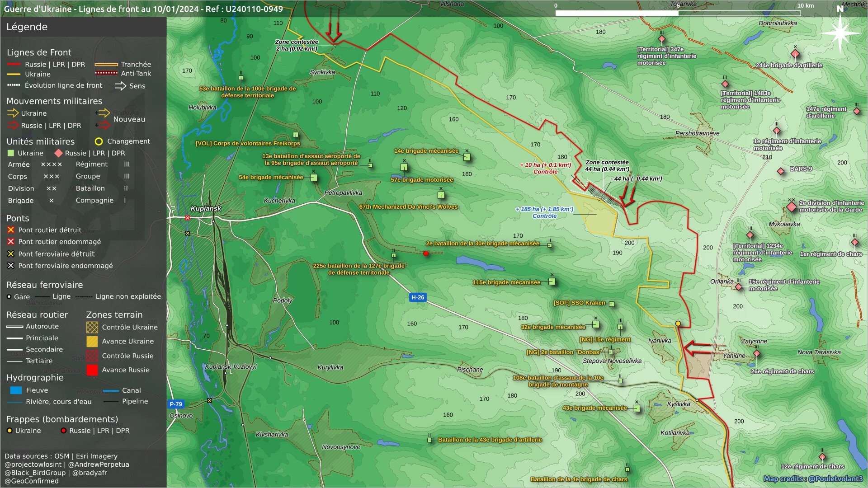Click the Mykolaivka village label
This screenshot has width=868, height=488.
click(784, 224)
